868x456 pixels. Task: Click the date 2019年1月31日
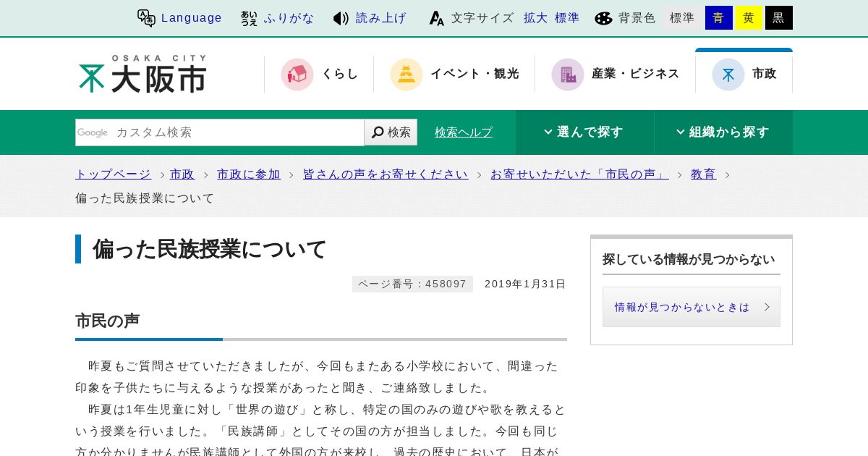point(525,284)
